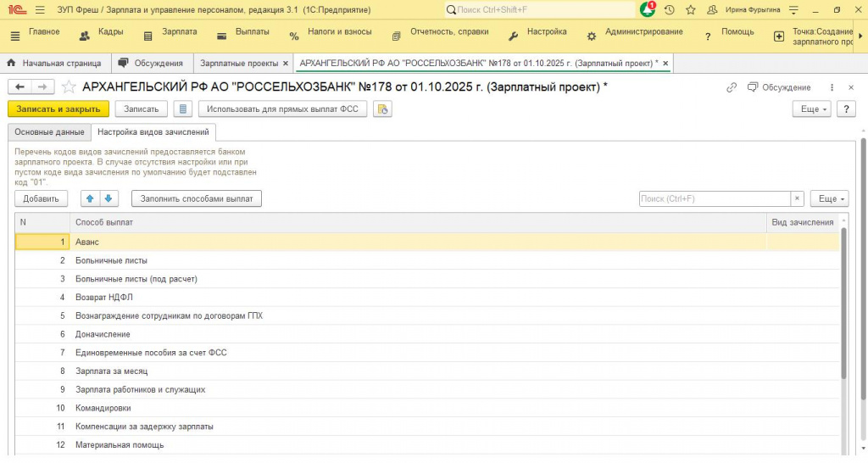Screen dimensions: 868x463
Task: Open the three-dot form options menu
Action: [x=832, y=87]
